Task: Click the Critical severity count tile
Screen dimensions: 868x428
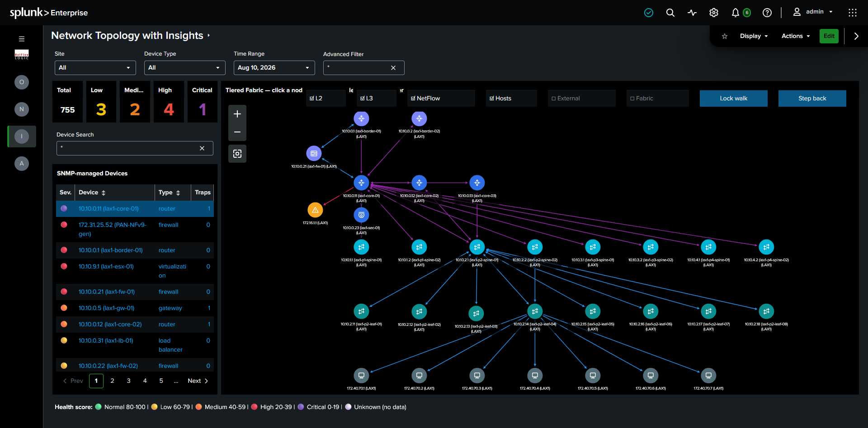Action: tap(203, 102)
